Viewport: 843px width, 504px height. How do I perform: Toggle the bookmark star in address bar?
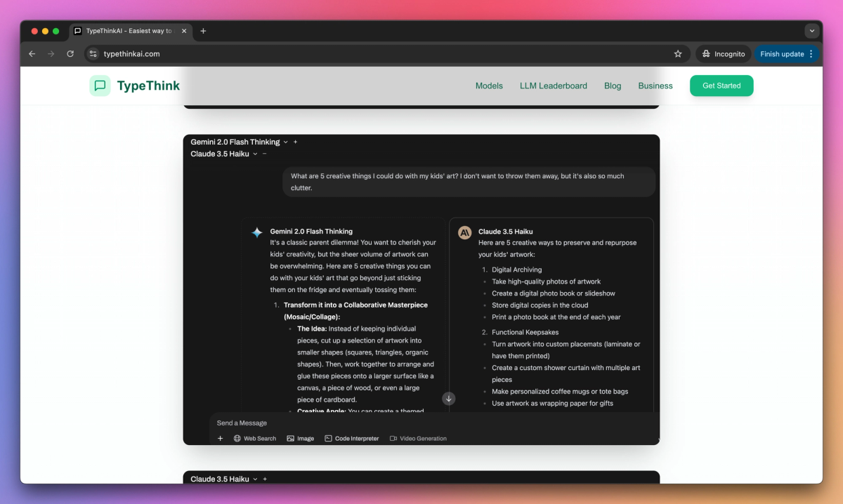point(677,53)
